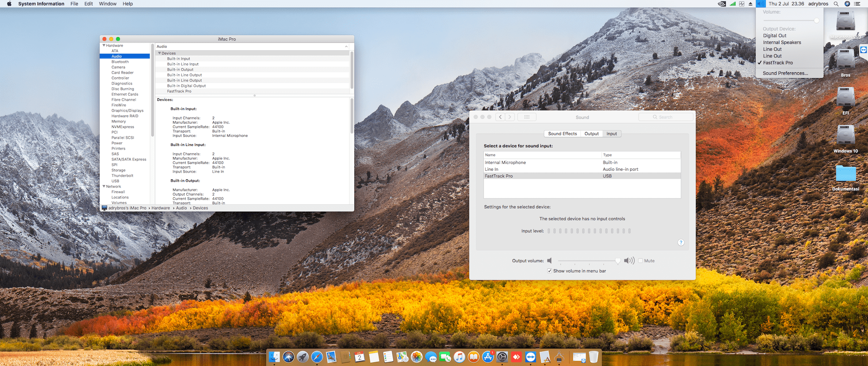Open TeamViewer from the Dock
Viewport: 868px width, 366px height.
coord(531,357)
